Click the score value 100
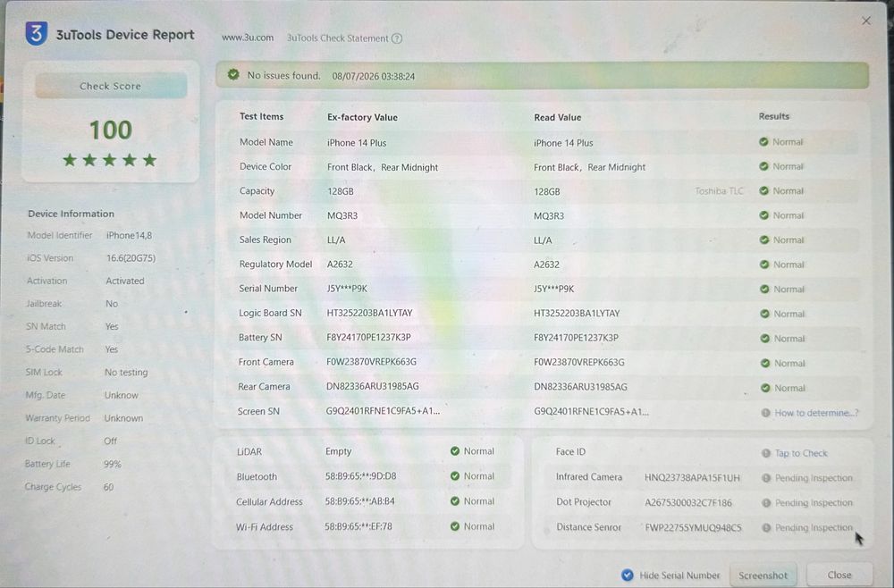Viewport: 894px width, 588px height. (x=111, y=130)
